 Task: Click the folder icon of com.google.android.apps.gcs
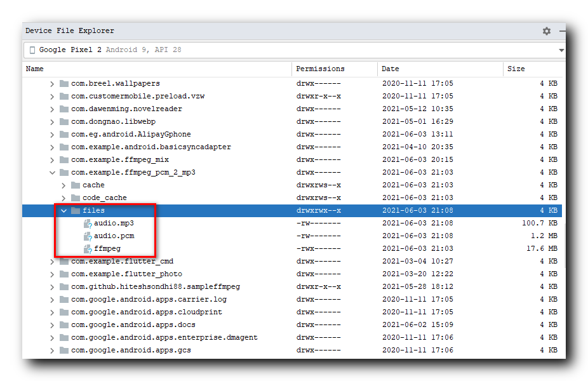[x=64, y=351]
